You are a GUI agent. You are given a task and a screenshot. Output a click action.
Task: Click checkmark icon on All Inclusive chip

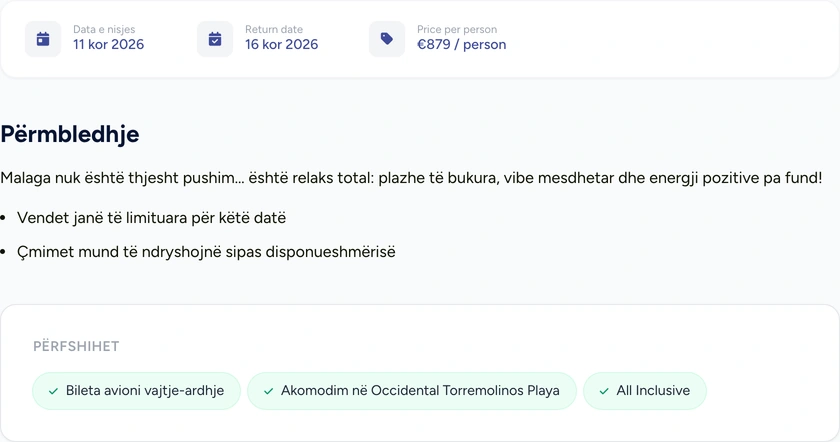point(604,391)
